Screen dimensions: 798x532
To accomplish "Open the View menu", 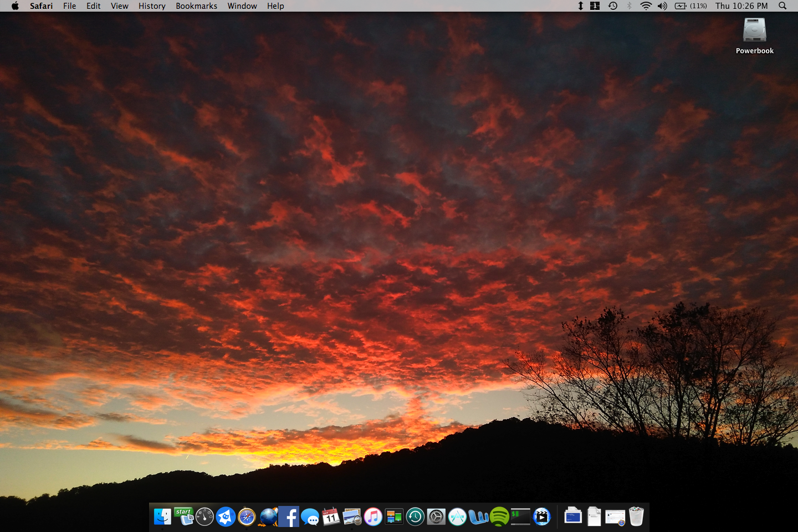I will click(120, 6).
